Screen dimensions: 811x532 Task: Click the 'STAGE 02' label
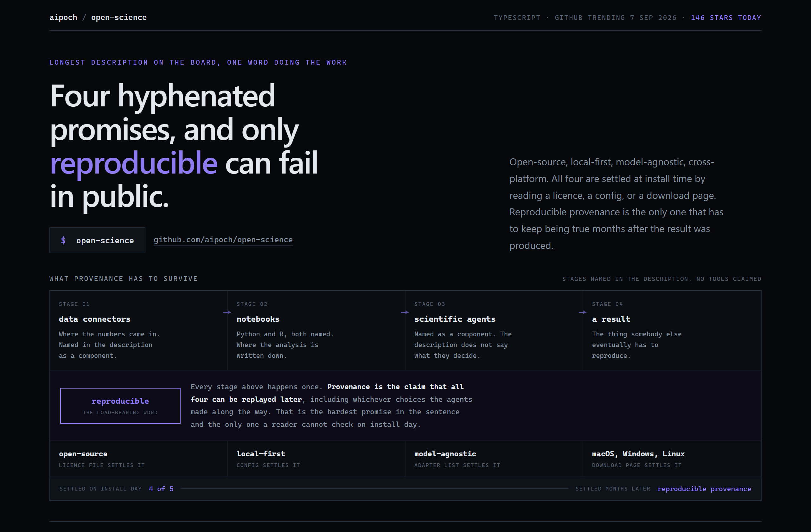252,304
